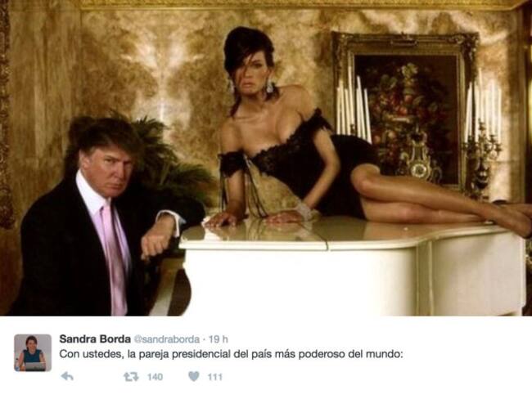Open tweet permalink via 19 h timestamp

(x=219, y=339)
